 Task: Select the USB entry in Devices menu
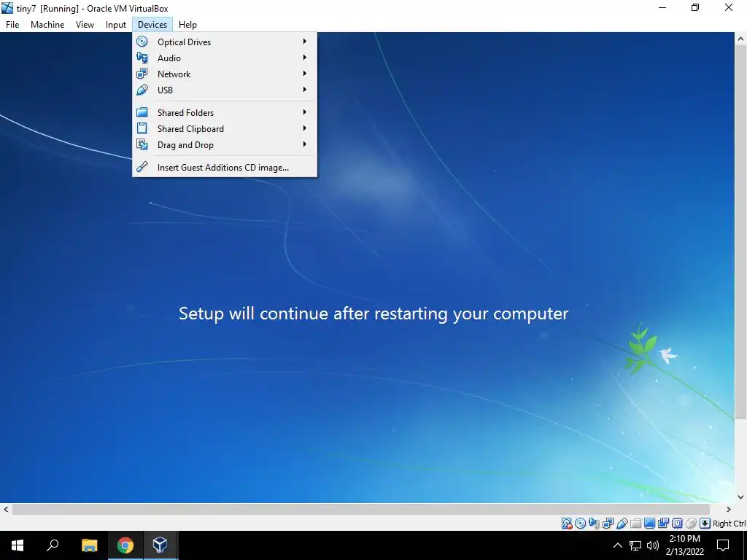coord(225,90)
